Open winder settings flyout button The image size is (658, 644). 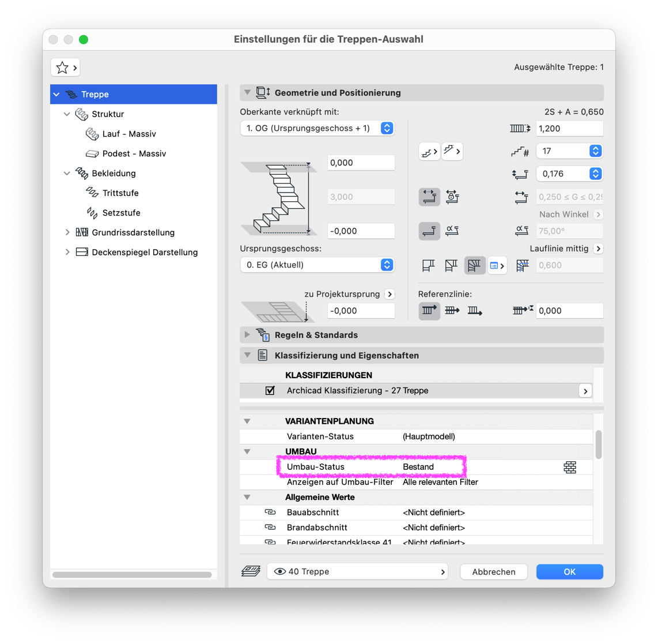click(x=497, y=266)
